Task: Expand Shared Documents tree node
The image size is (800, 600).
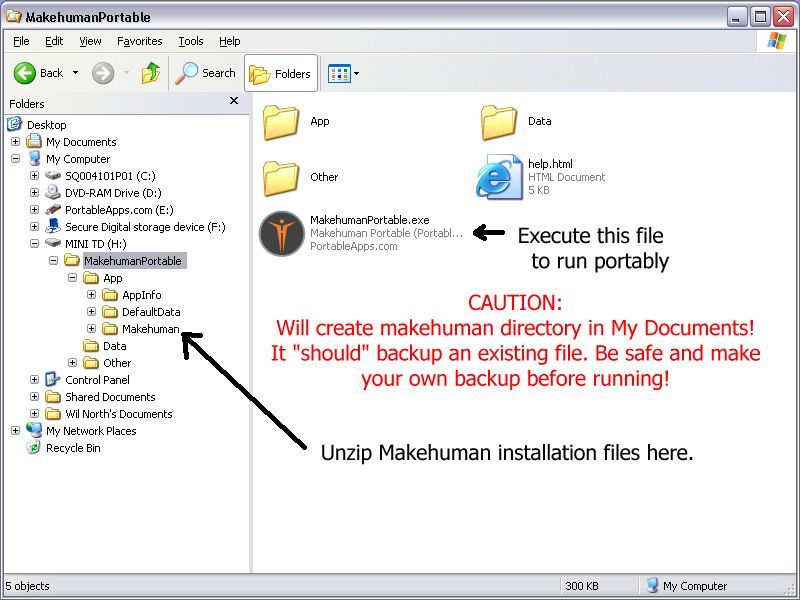Action: (34, 396)
